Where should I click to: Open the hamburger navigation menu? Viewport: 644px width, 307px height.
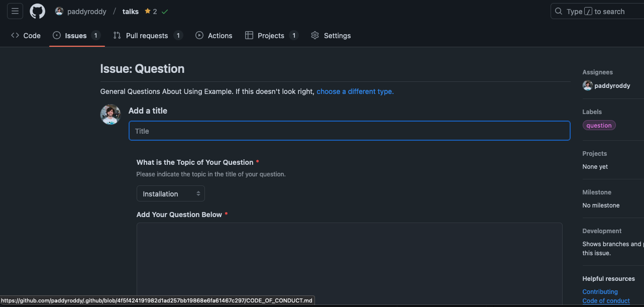(15, 11)
